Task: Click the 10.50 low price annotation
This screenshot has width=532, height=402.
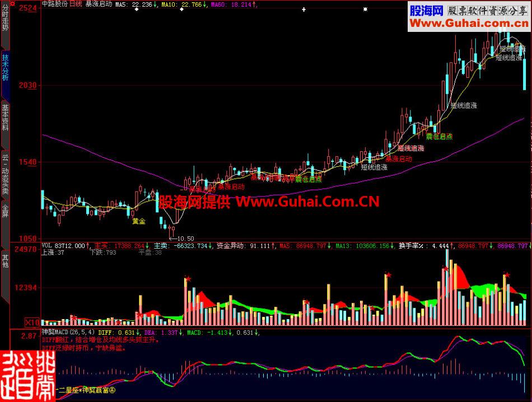Action: [182, 239]
